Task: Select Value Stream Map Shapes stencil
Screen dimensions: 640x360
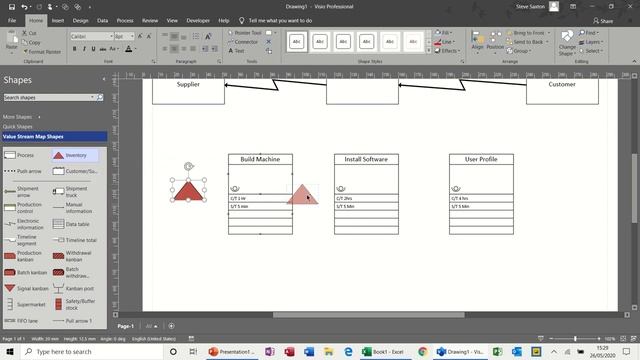Action: [x=54, y=137]
